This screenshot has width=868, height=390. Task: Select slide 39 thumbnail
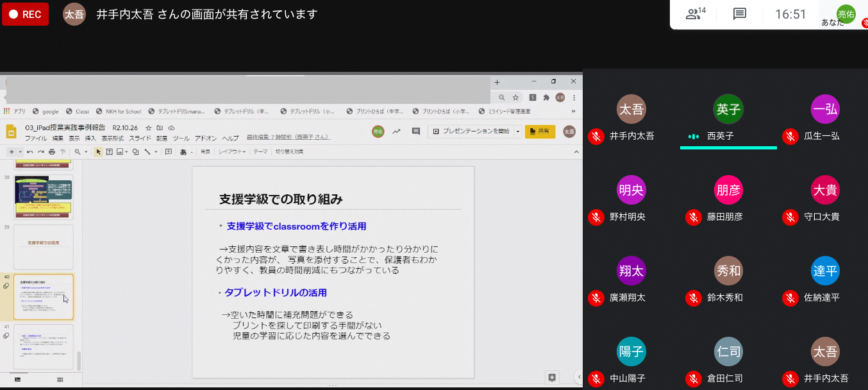tap(44, 247)
